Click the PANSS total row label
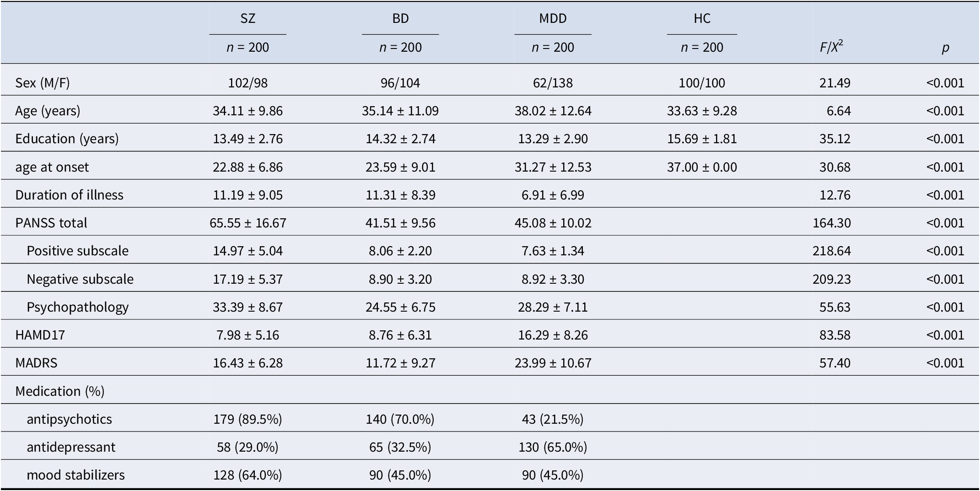Image resolution: width=980 pixels, height=491 pixels. [51, 223]
